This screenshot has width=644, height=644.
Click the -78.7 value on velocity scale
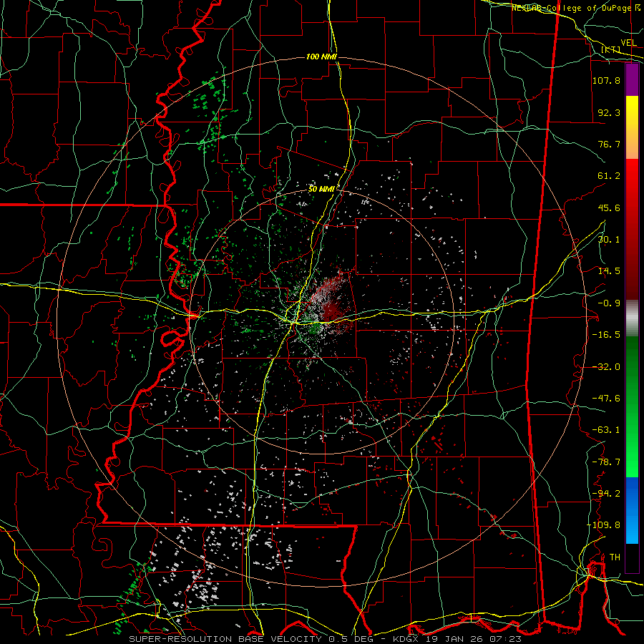(606, 462)
